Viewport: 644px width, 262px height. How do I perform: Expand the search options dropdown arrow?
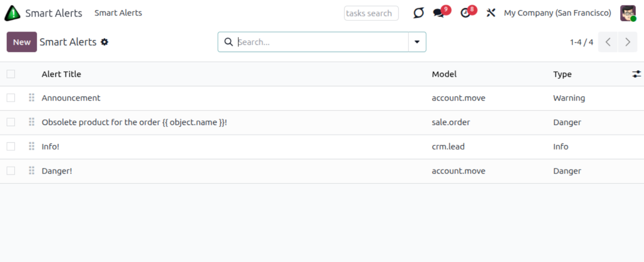(417, 42)
